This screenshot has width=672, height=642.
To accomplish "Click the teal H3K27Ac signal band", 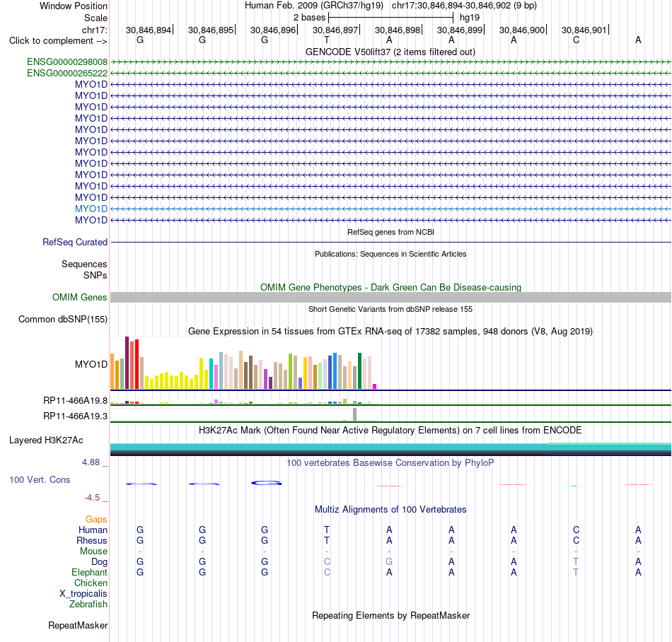I will 390,447.
